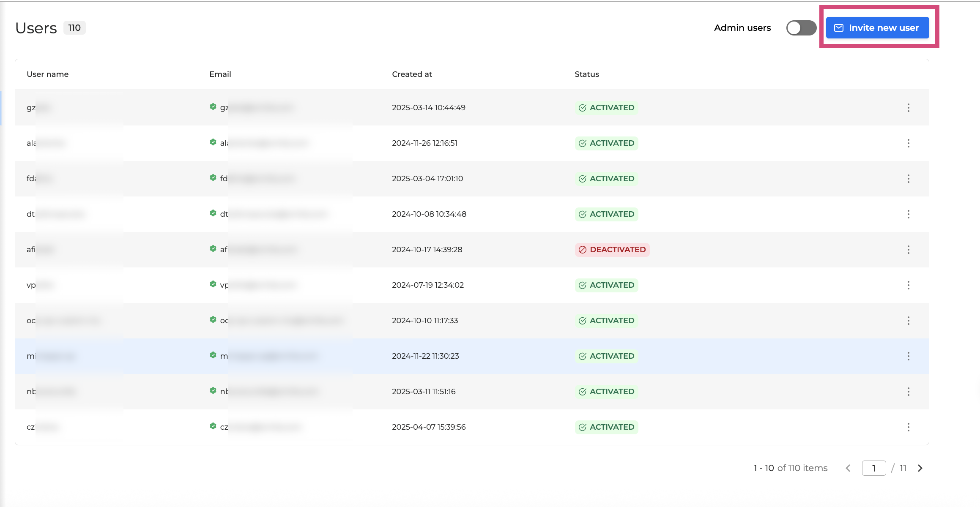Click the date 2024-10-08 10:34:48
The height and width of the screenshot is (507, 980).
[x=429, y=214]
